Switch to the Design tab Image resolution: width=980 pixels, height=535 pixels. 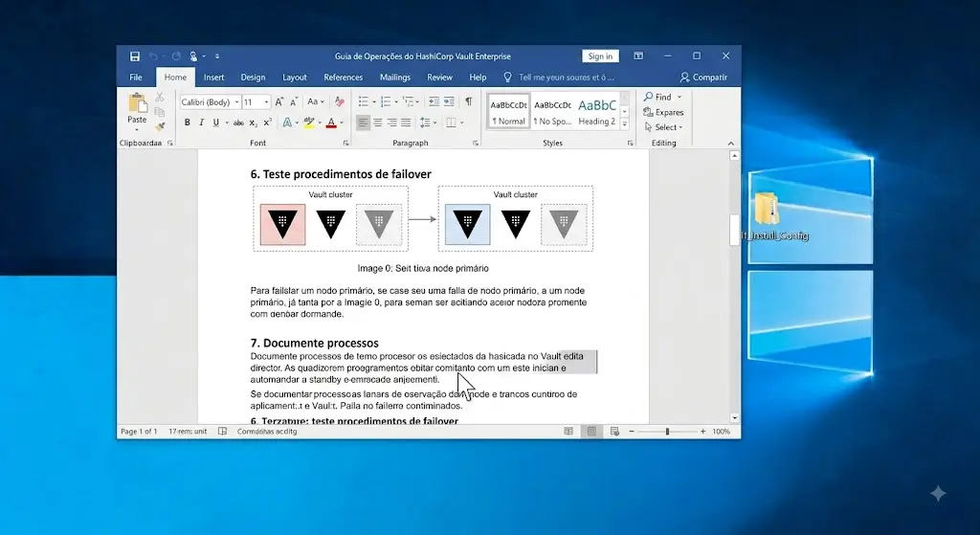[x=253, y=78]
